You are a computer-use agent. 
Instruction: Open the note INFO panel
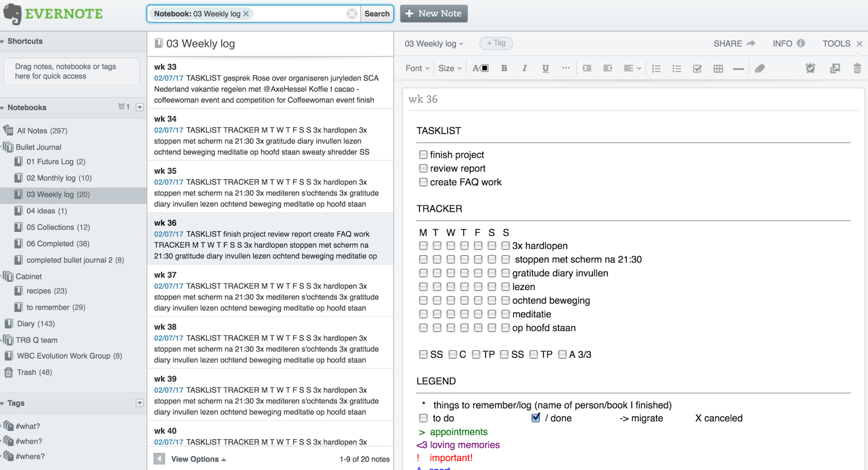pos(789,43)
